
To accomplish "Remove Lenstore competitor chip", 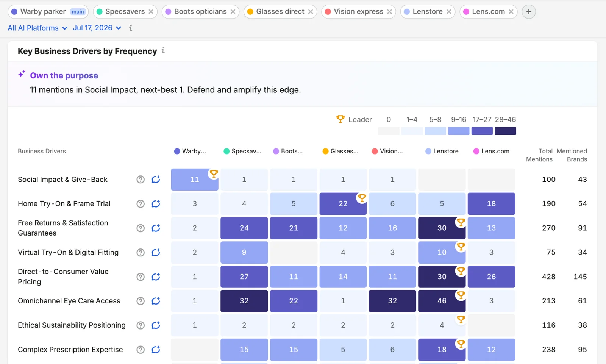I will [x=449, y=12].
